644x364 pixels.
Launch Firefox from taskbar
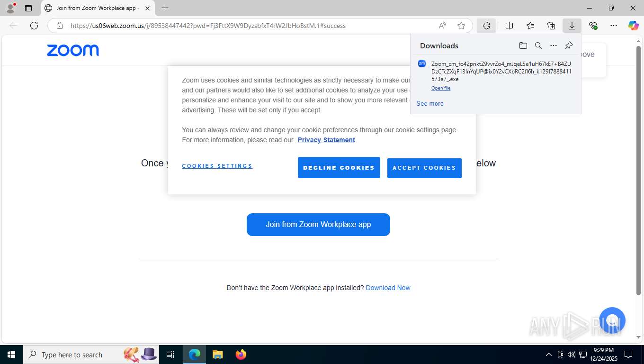tap(241, 355)
